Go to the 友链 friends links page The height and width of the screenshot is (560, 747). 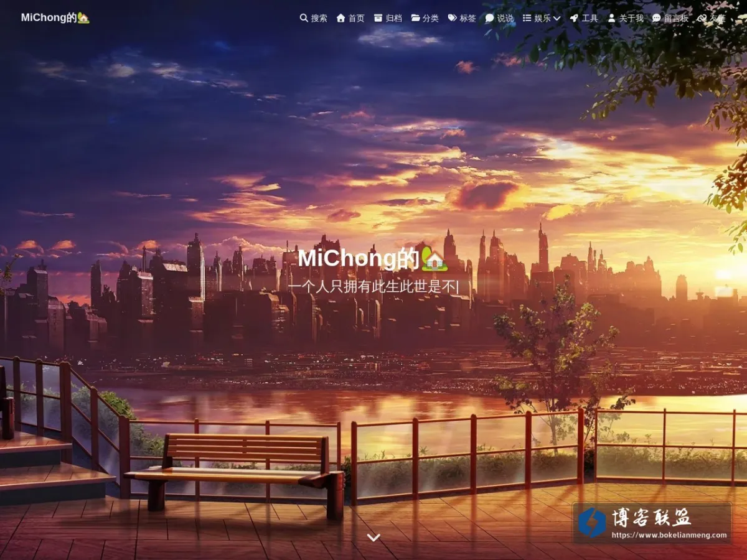[x=712, y=18]
